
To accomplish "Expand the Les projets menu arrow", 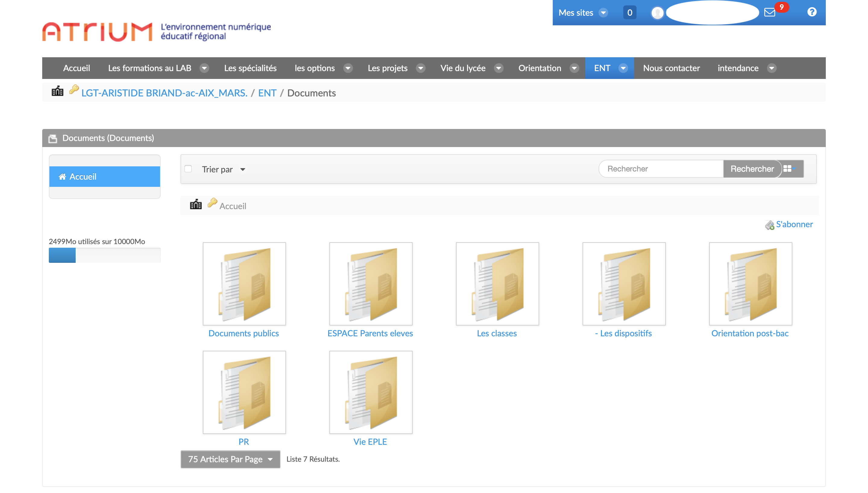I will (420, 68).
